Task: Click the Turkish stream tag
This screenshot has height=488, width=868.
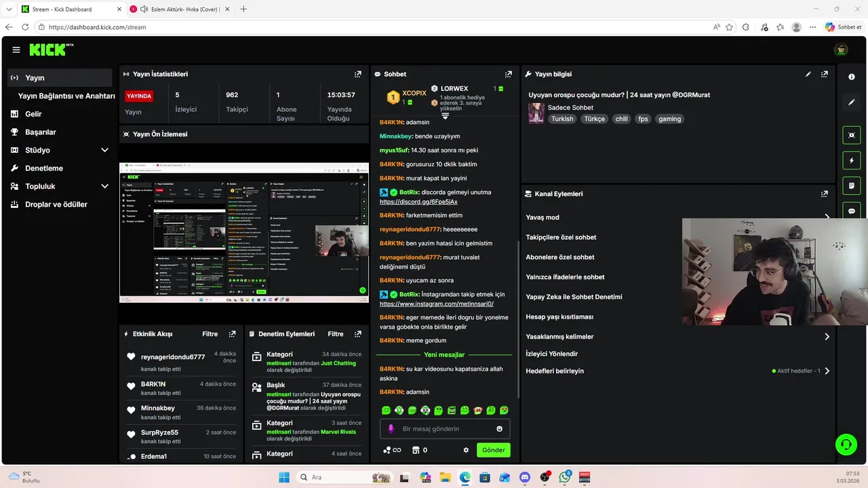Action: pyautogui.click(x=562, y=119)
